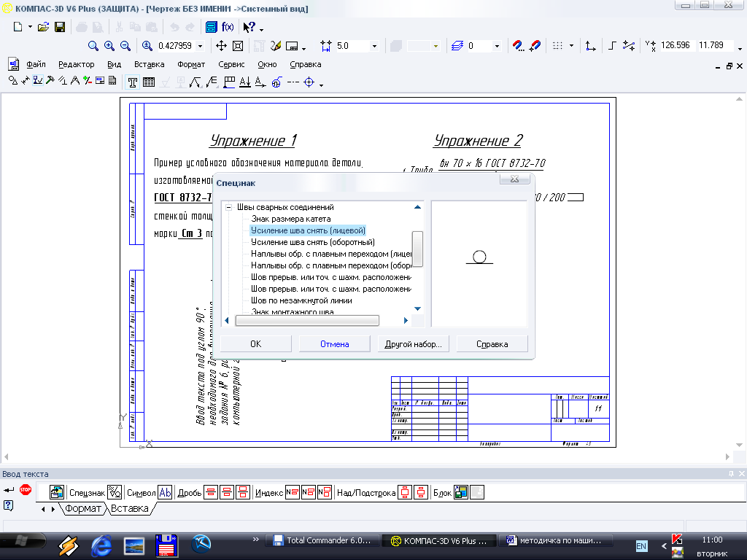This screenshot has width=747, height=560.
Task: Collapse the Швы сварных соединений tree node
Action: pyautogui.click(x=228, y=207)
